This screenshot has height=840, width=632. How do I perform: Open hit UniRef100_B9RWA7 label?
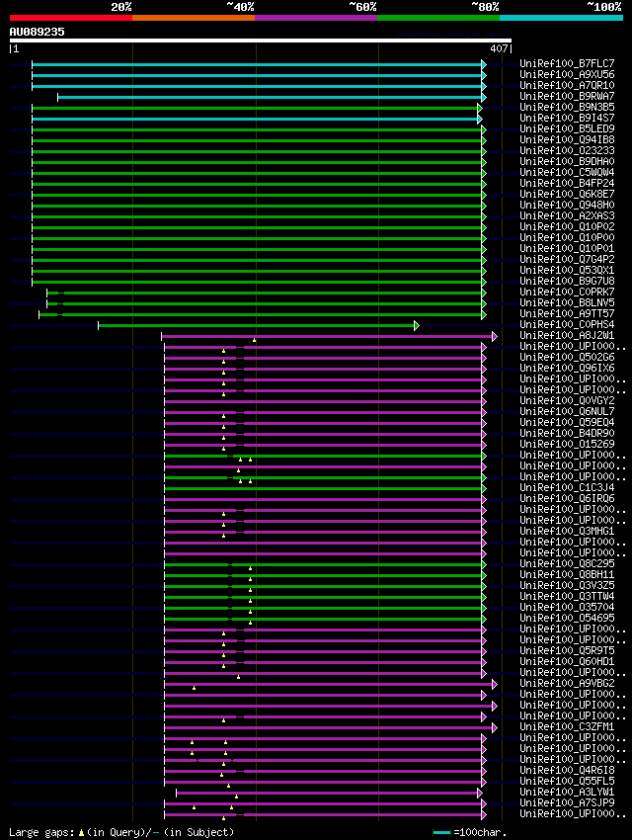[567, 96]
